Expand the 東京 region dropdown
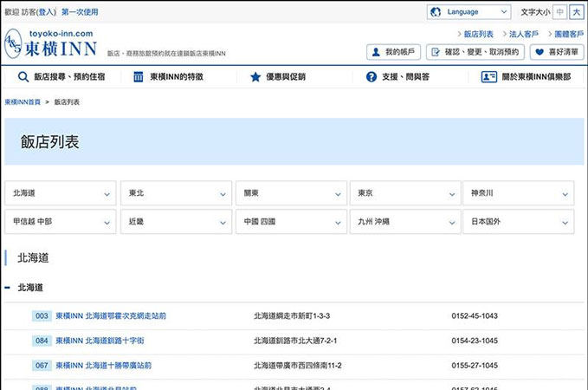This screenshot has height=390, width=588. [405, 193]
